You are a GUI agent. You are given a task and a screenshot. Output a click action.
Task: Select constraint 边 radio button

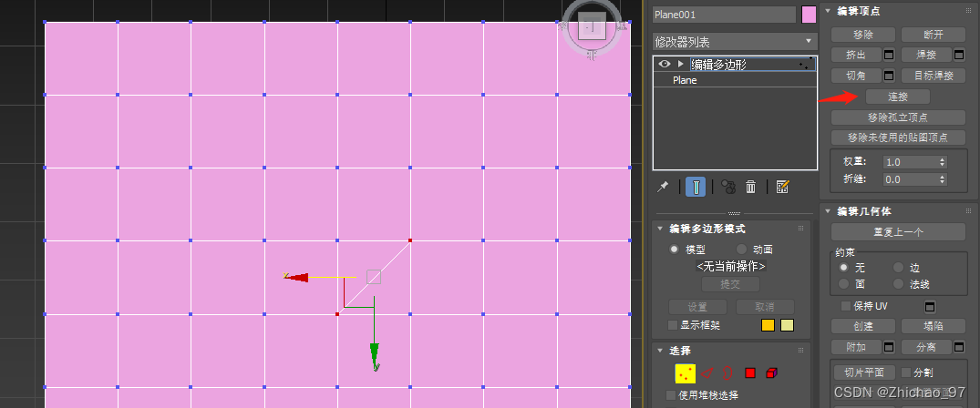coord(898,268)
